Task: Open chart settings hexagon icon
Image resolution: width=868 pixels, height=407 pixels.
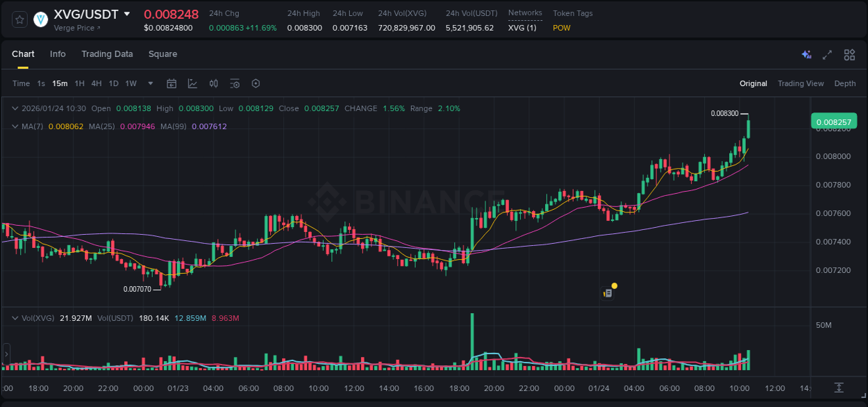Action: (256, 83)
